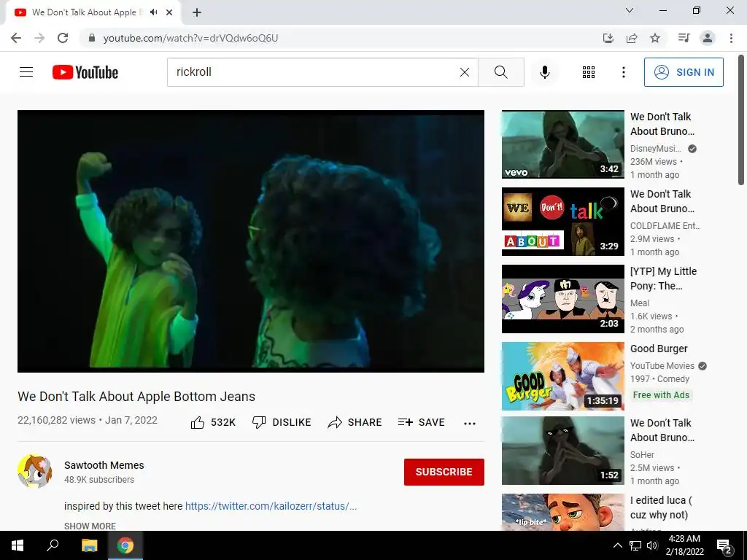Click the video player to pause
Screen dimensions: 747x560
point(251,241)
